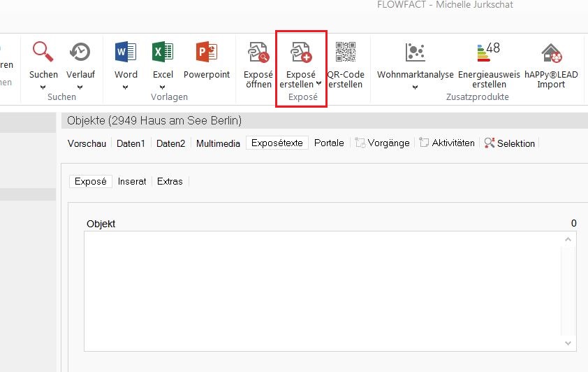
Task: Expand the dropdown arrow under Wohnmarktanalyse
Action: 416,87
